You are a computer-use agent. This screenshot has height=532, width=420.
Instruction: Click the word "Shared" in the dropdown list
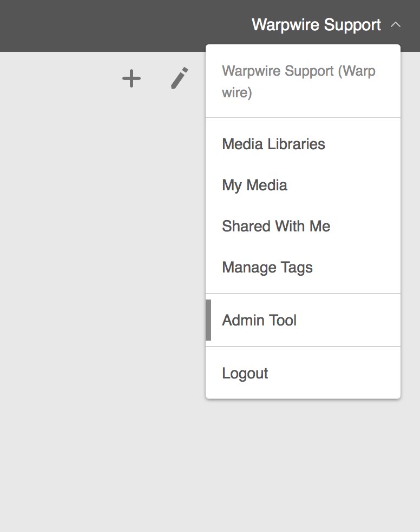click(246, 226)
